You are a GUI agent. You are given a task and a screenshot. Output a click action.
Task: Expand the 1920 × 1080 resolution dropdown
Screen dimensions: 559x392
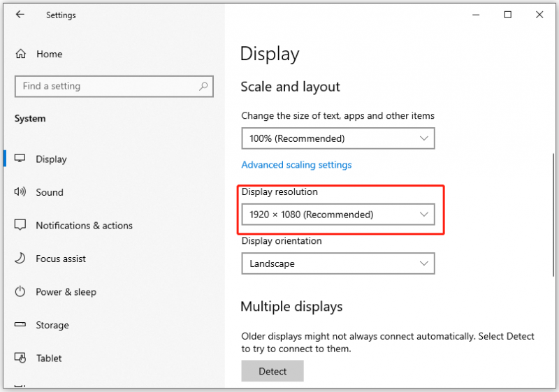point(338,215)
